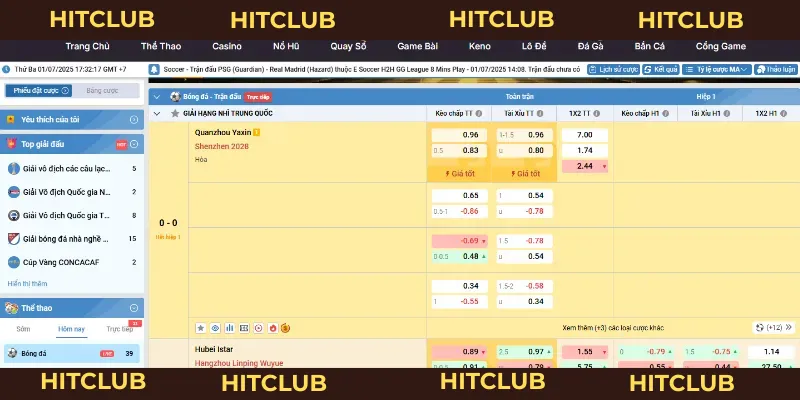
Task: Select the Trực tiếp tab
Action: coord(119,329)
